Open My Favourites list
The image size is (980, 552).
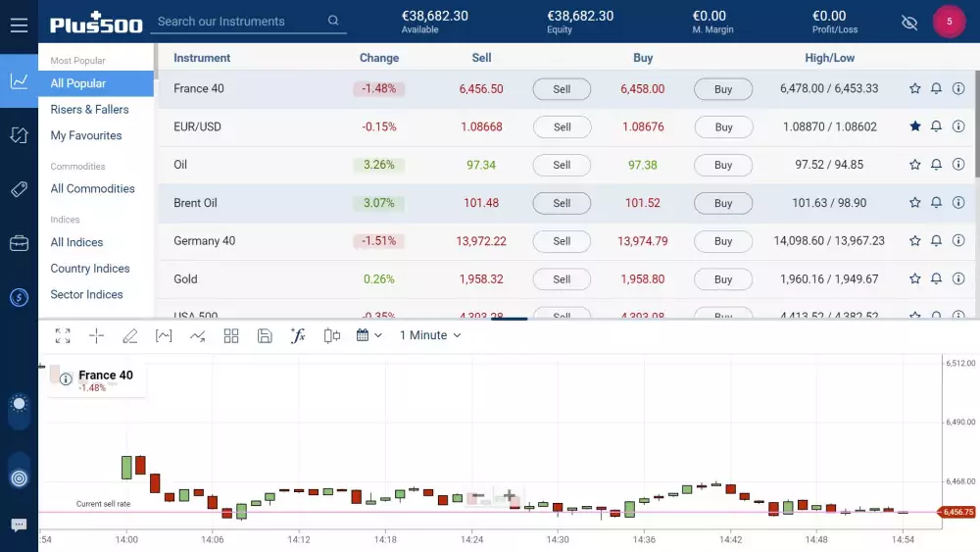pos(86,135)
